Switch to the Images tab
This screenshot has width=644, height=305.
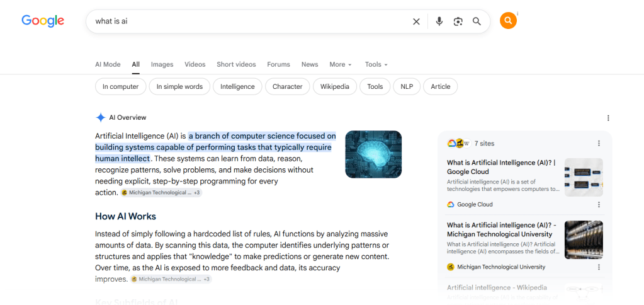[x=162, y=64]
